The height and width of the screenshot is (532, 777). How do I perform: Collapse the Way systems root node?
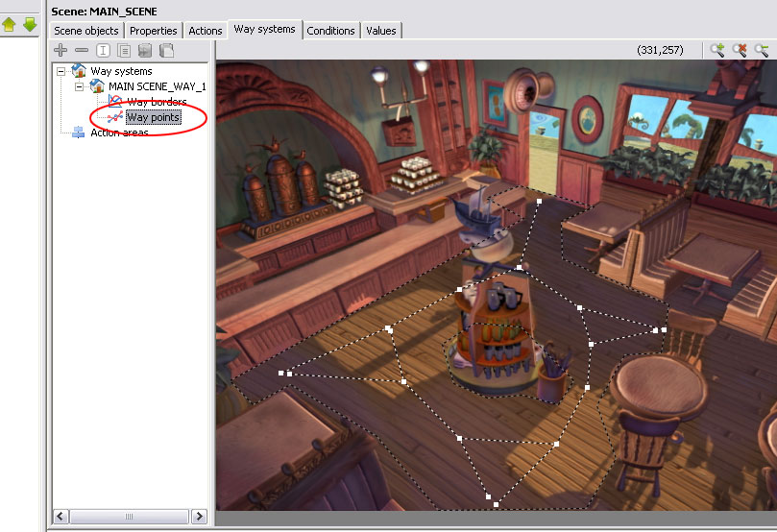[x=61, y=71]
